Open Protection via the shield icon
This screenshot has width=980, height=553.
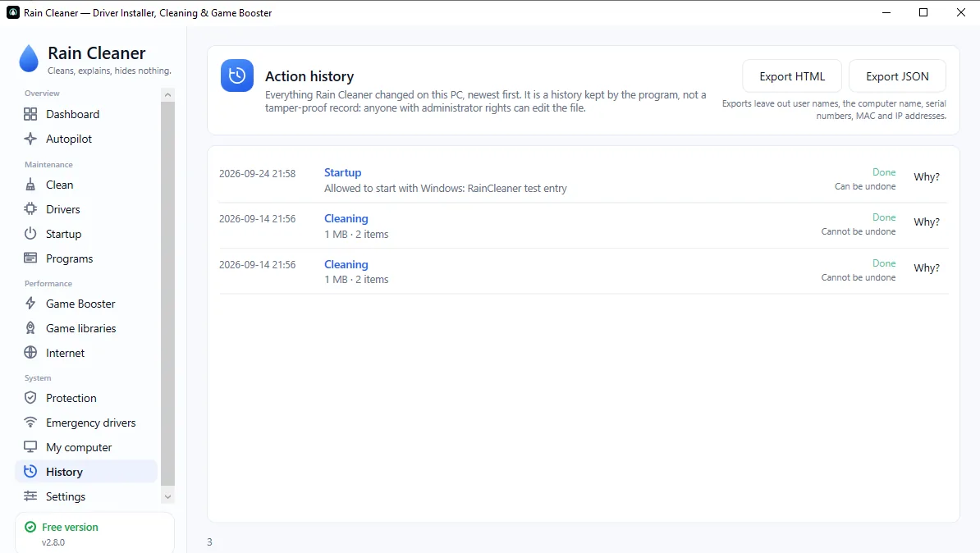[30, 398]
